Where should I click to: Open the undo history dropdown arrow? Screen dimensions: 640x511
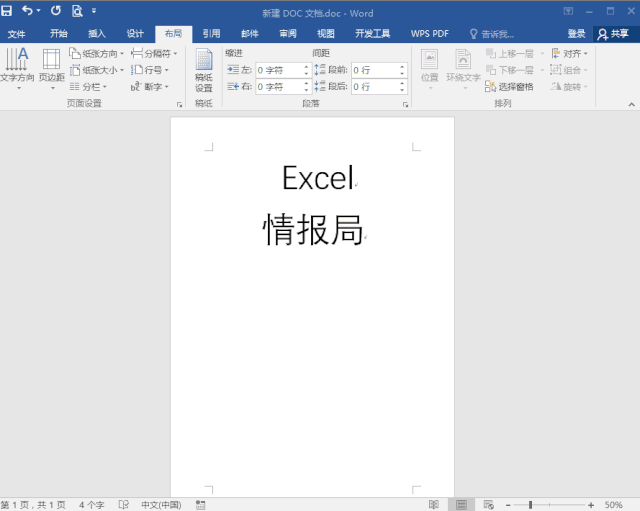coord(39,11)
